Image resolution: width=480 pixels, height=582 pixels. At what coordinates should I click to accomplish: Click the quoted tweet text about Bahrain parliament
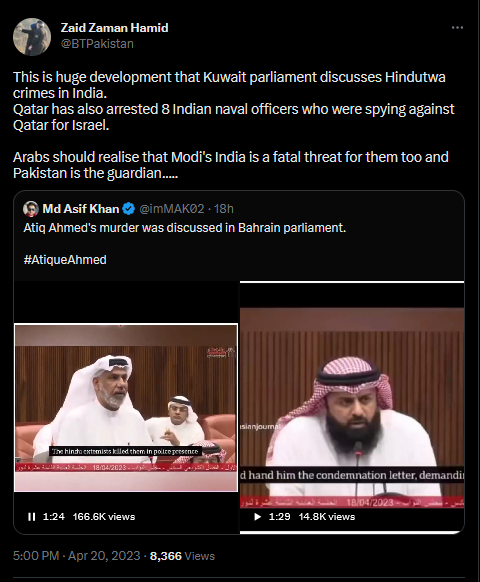tap(185, 228)
